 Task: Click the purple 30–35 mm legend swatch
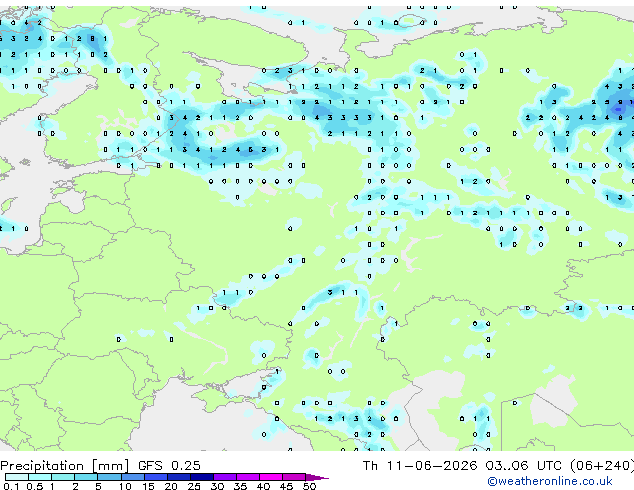click(x=224, y=477)
